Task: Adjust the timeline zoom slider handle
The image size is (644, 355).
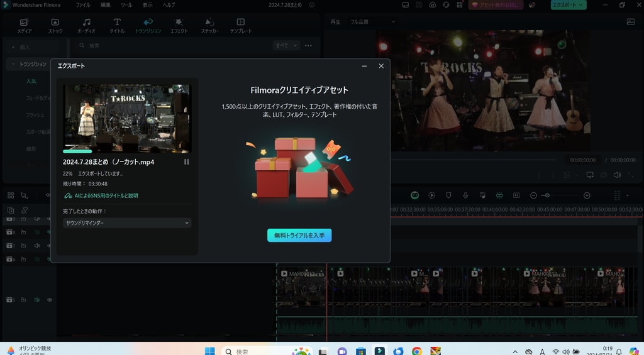Action: point(548,195)
